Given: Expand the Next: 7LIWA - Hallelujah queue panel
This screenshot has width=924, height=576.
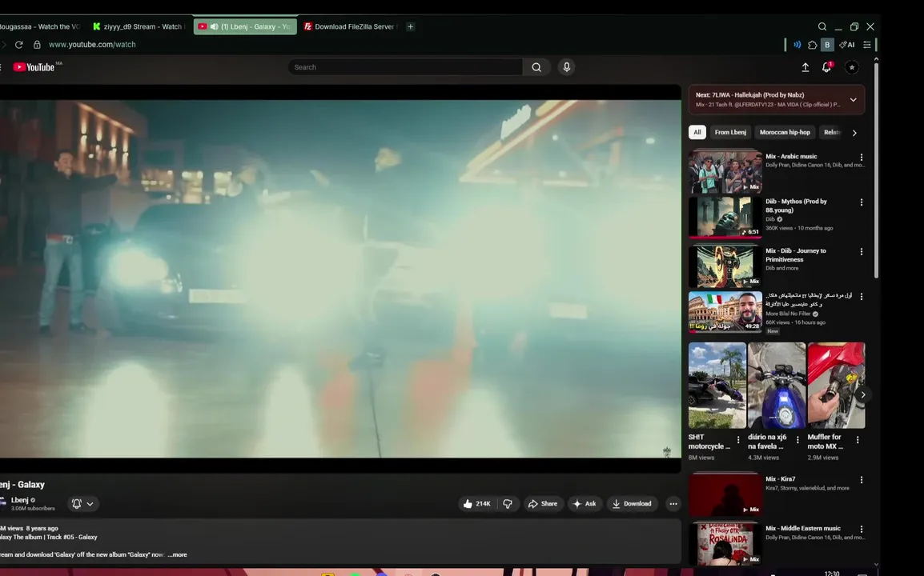Looking at the screenshot, I should [x=854, y=100].
